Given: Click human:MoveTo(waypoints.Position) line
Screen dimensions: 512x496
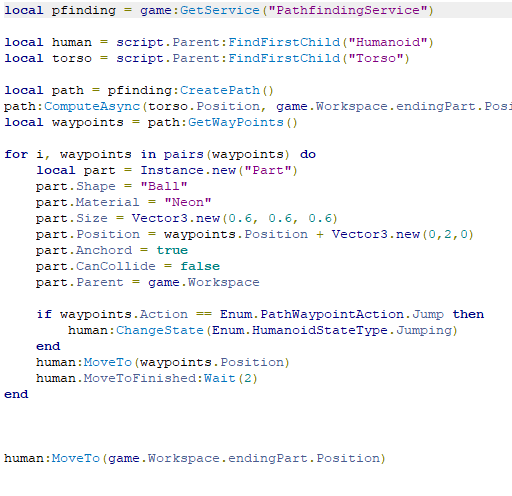Looking at the screenshot, I should (x=163, y=362).
